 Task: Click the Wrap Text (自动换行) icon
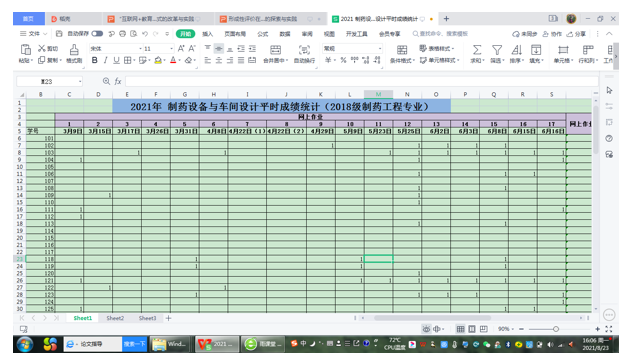coord(304,50)
